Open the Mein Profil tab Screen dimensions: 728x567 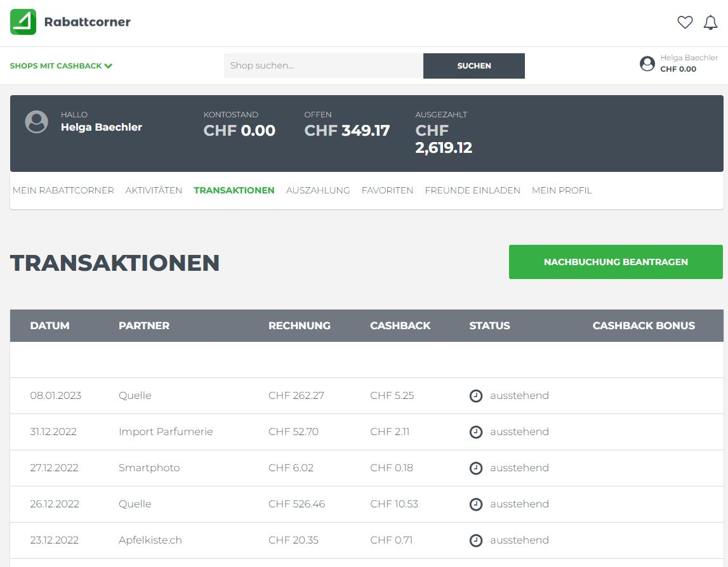562,190
